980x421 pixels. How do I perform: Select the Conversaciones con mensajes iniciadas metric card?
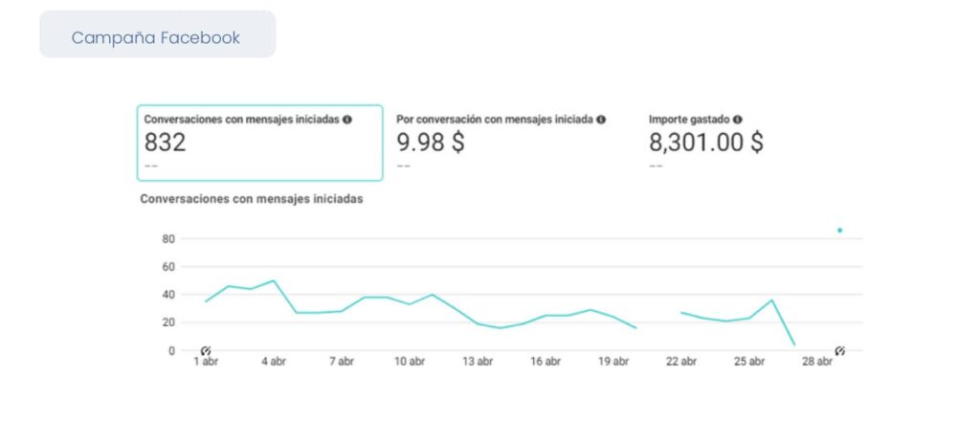coord(259,143)
